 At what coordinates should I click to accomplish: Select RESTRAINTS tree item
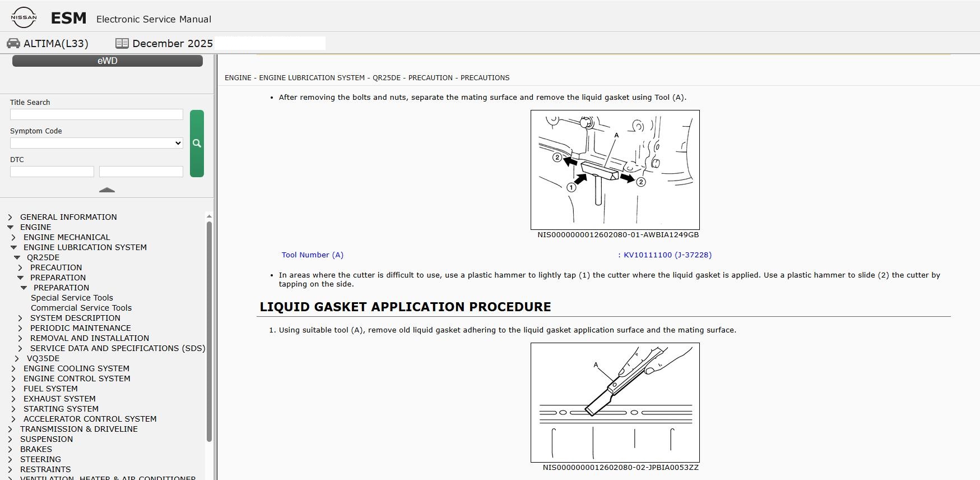(x=45, y=469)
